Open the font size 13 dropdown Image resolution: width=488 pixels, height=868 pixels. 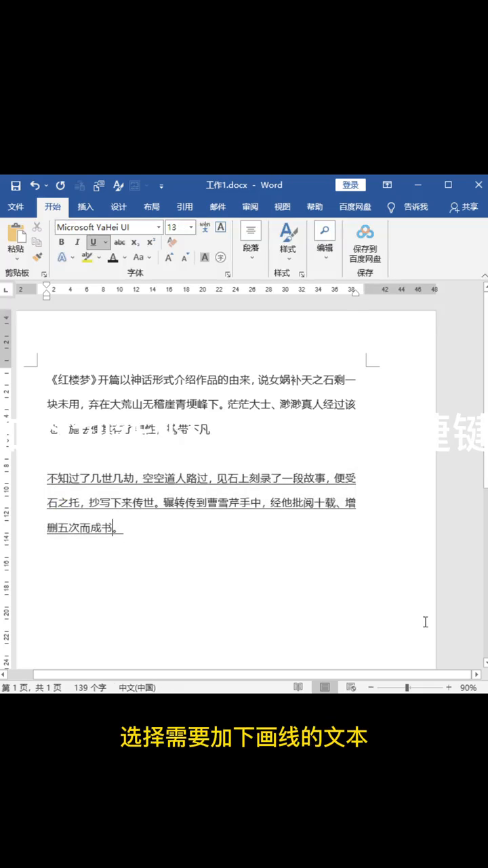click(x=192, y=227)
